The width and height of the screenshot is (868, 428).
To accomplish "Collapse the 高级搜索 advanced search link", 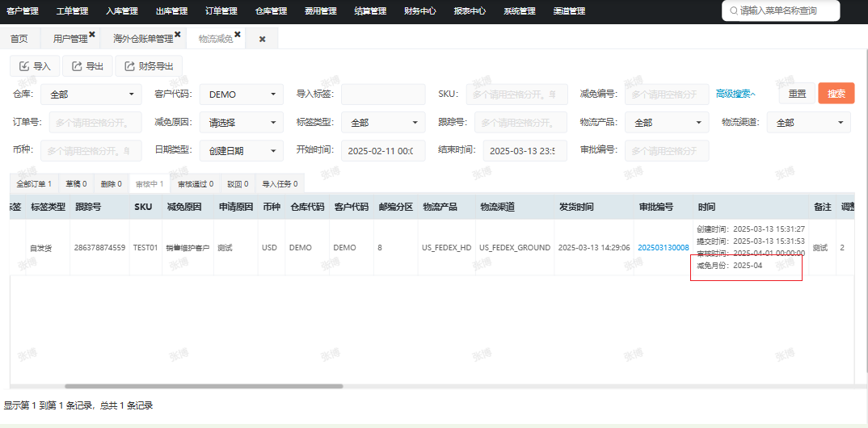I will [x=735, y=94].
